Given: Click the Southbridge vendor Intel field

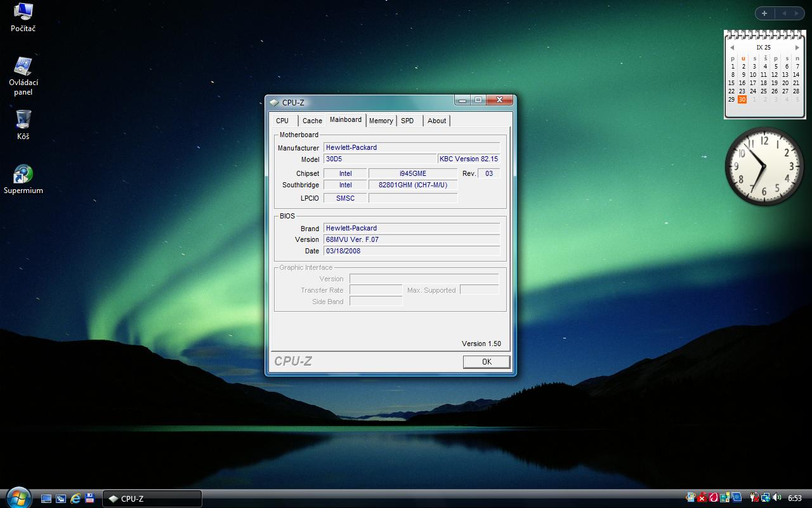Looking at the screenshot, I should click(x=345, y=185).
